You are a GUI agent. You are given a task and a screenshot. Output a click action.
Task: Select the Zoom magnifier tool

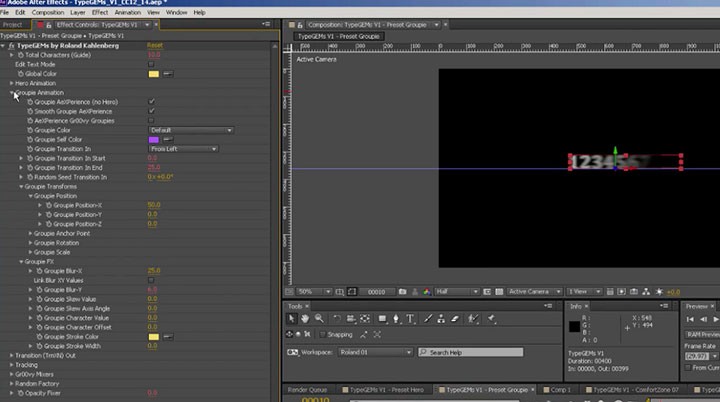click(319, 318)
